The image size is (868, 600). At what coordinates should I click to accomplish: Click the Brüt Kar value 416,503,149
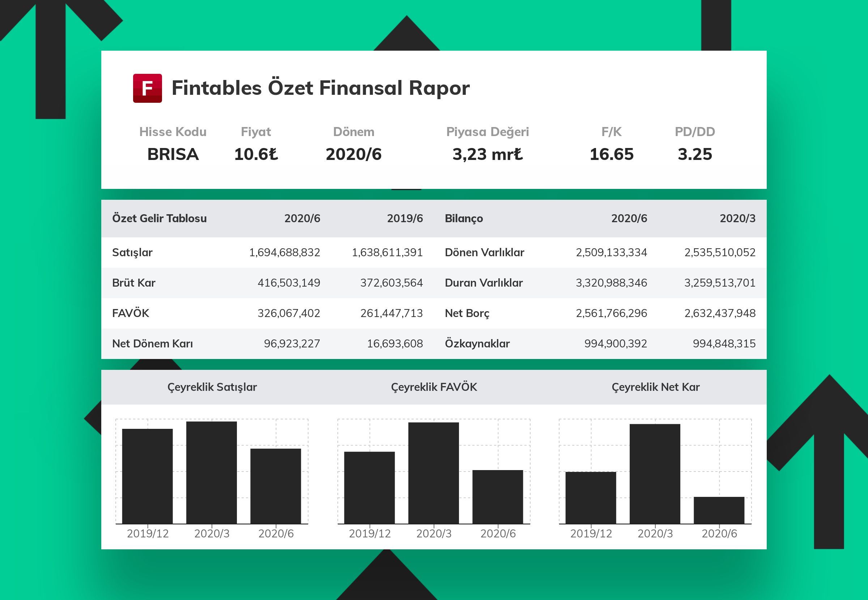[x=289, y=283]
